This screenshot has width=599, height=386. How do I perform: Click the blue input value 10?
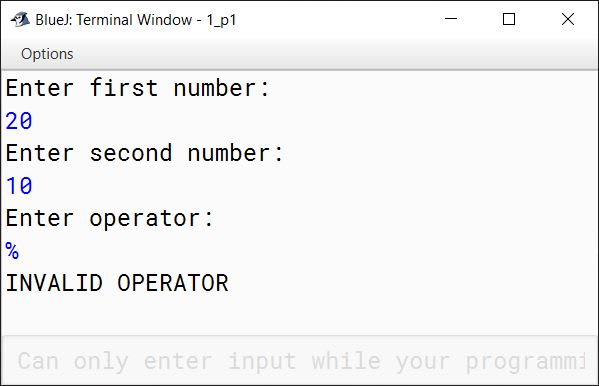point(19,186)
